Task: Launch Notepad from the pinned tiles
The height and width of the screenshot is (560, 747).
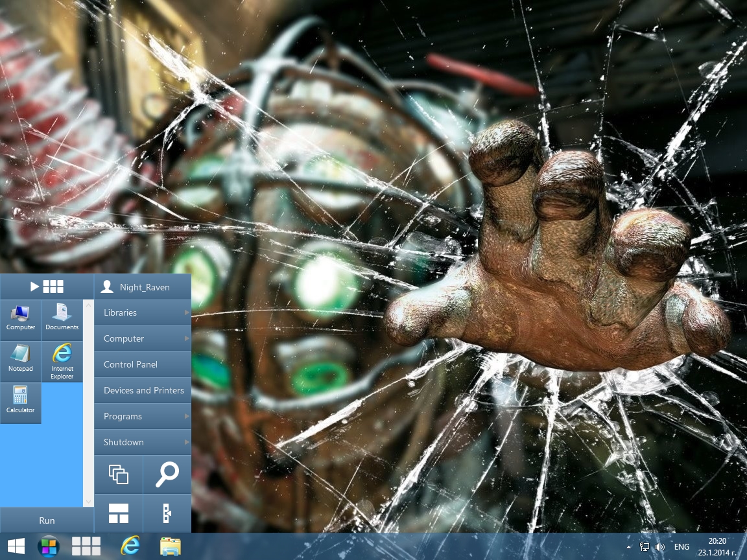Action: pos(21,361)
